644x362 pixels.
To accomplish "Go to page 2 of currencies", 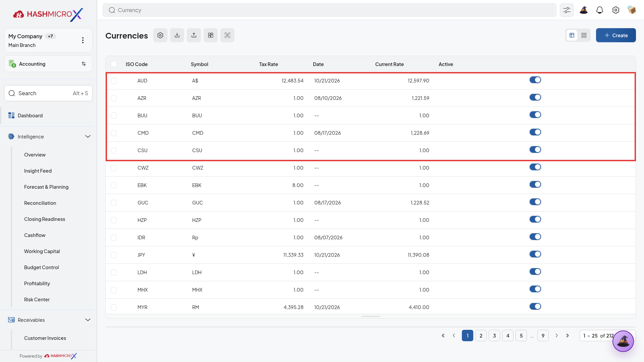I will (x=481, y=336).
